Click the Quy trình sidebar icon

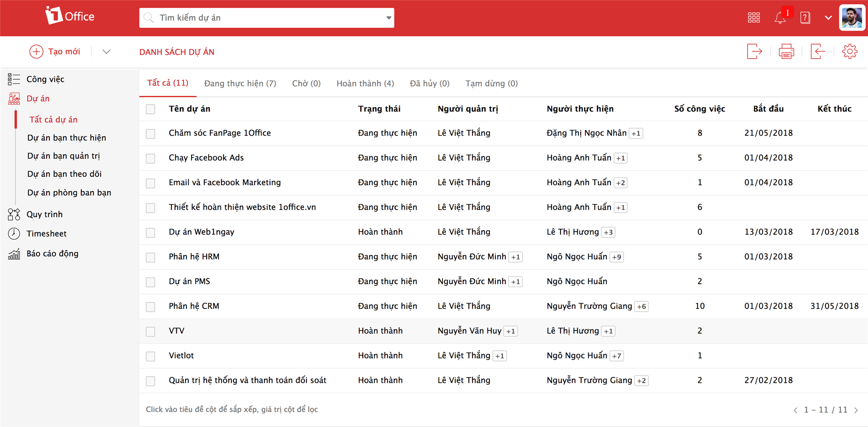14,214
